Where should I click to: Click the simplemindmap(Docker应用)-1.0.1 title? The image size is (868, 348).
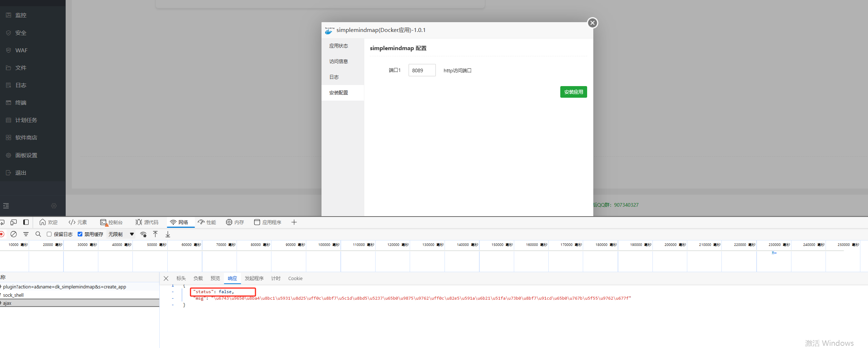(381, 30)
